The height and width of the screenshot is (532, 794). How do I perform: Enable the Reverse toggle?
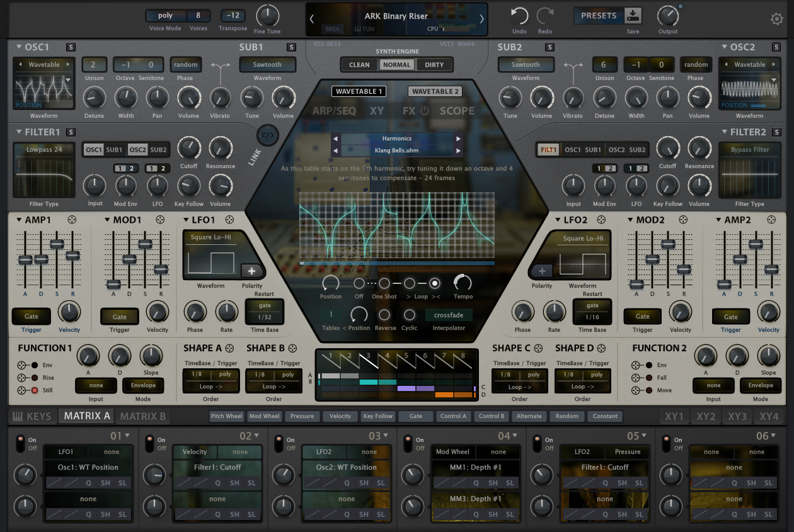click(x=384, y=315)
